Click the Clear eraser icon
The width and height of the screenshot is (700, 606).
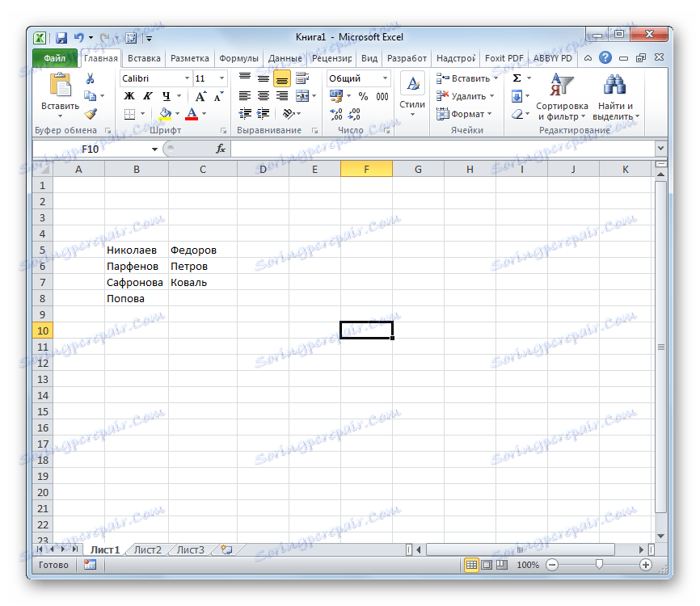tap(517, 114)
